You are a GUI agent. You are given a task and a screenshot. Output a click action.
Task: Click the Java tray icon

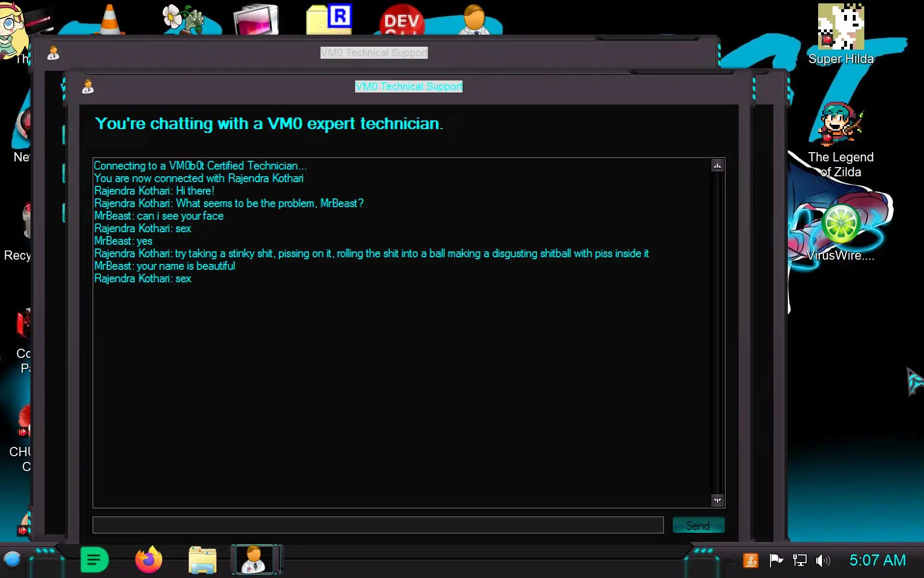tap(751, 560)
